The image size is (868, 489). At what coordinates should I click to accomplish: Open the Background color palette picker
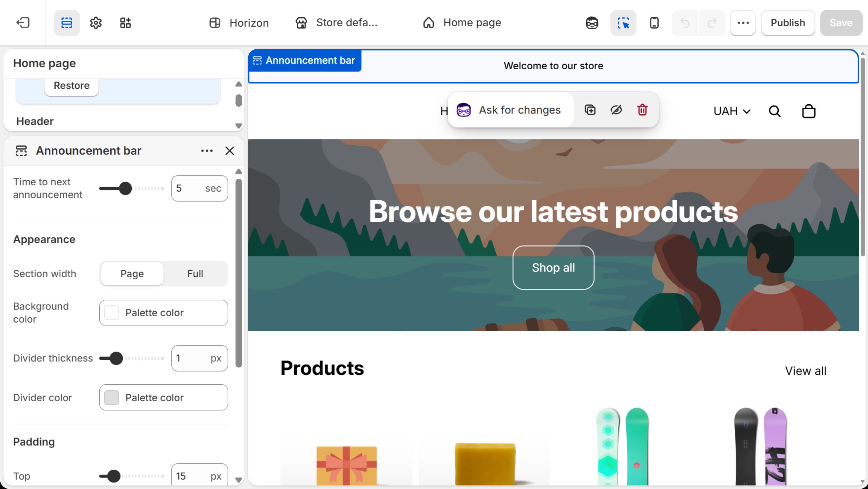point(163,313)
